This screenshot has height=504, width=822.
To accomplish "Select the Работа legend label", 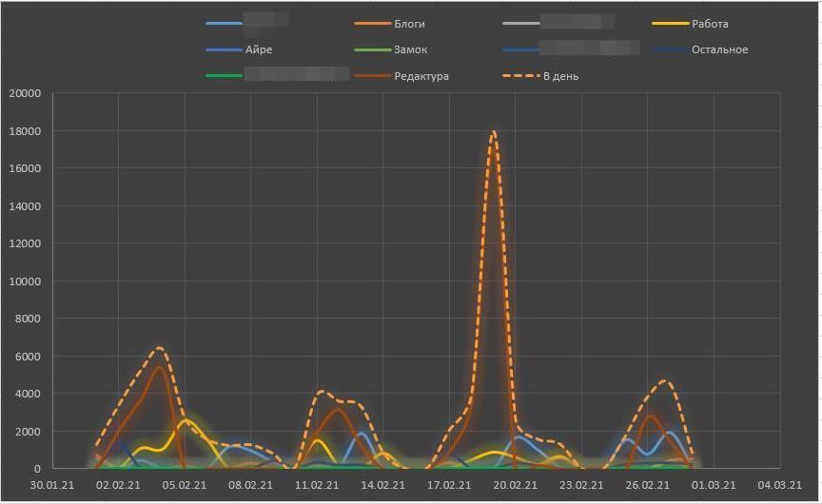I will tap(710, 24).
